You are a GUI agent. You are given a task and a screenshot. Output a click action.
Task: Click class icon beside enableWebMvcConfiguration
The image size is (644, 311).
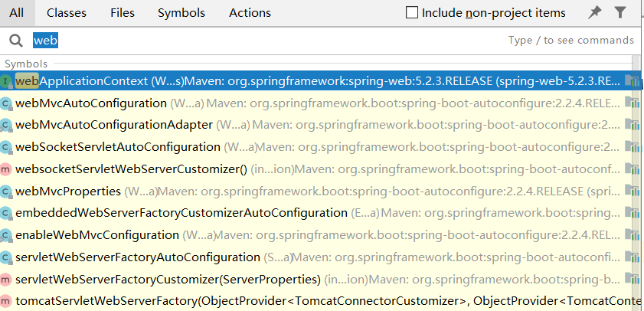click(5, 235)
